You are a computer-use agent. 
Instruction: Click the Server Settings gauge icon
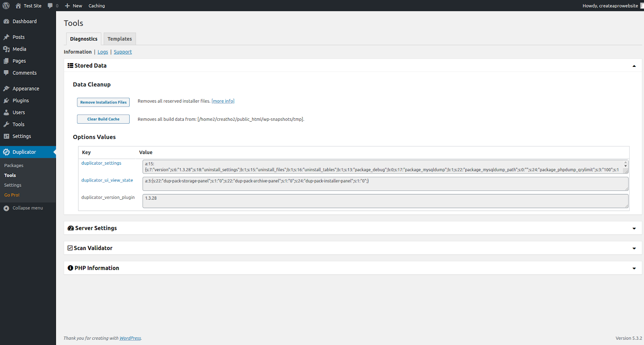coord(71,228)
